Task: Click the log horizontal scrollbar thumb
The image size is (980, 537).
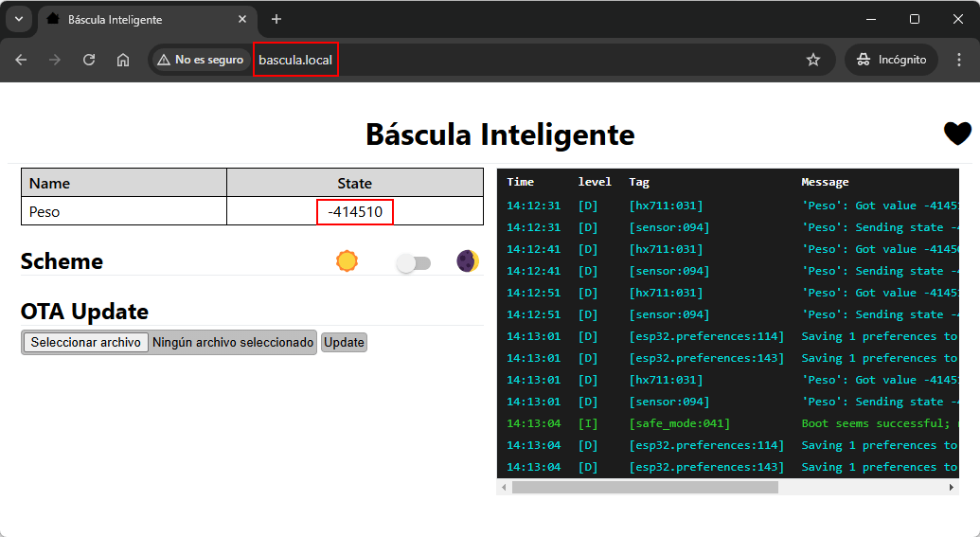Action: (644, 487)
